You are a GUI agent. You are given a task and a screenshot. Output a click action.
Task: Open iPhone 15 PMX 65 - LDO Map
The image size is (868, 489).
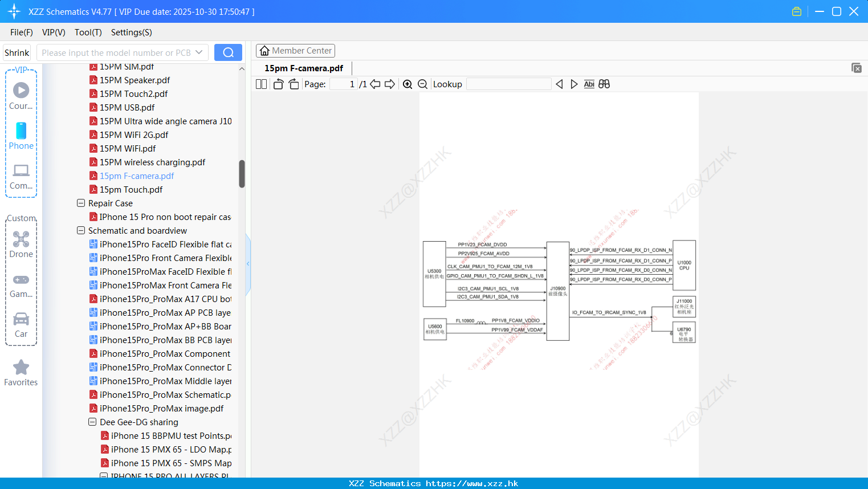(x=166, y=449)
